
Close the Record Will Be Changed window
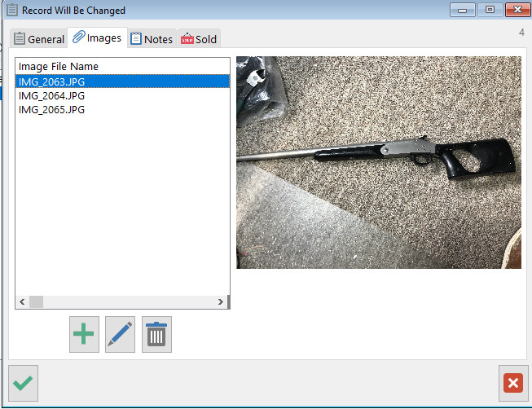click(x=517, y=10)
